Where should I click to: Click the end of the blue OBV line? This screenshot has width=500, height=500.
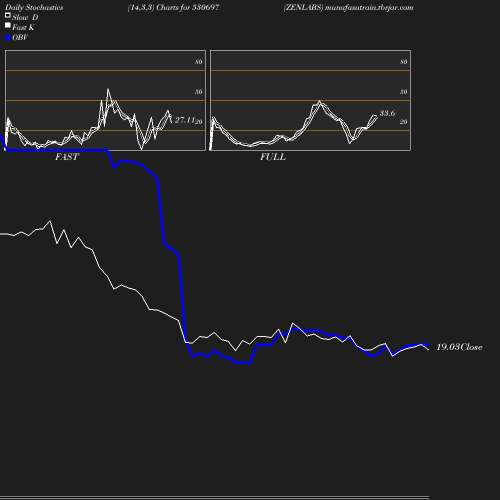click(428, 345)
